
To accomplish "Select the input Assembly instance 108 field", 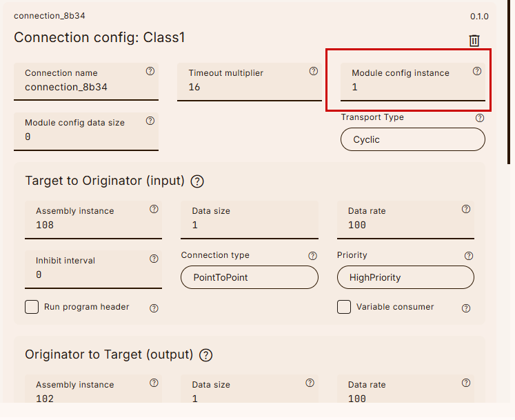I will pyautogui.click(x=93, y=225).
